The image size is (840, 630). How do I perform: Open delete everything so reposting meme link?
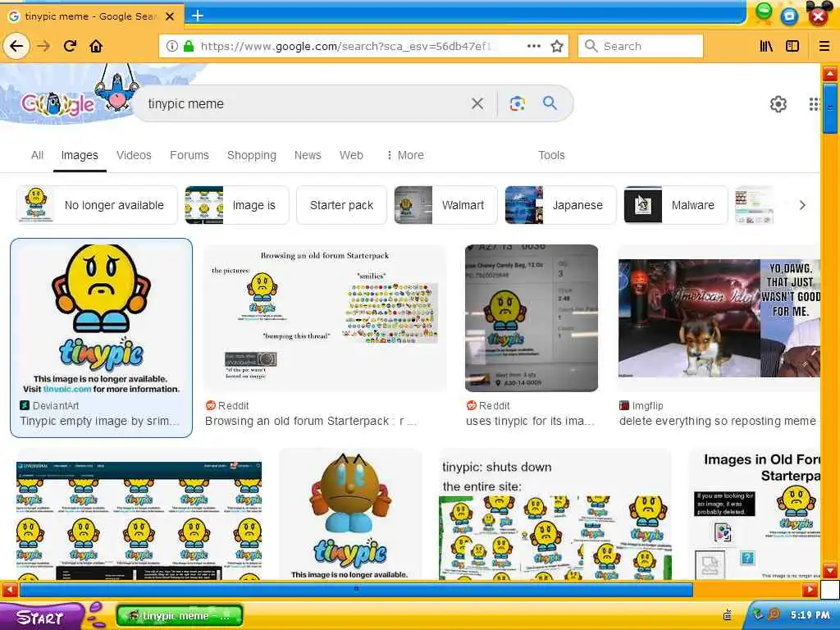718,421
